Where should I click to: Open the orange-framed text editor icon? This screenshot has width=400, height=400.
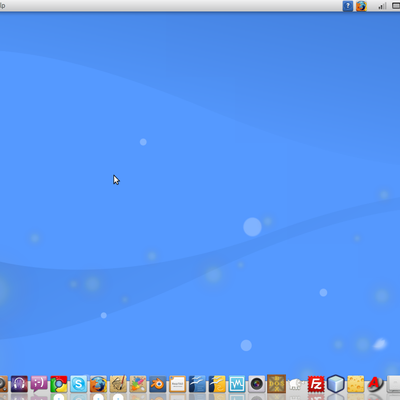177,384
